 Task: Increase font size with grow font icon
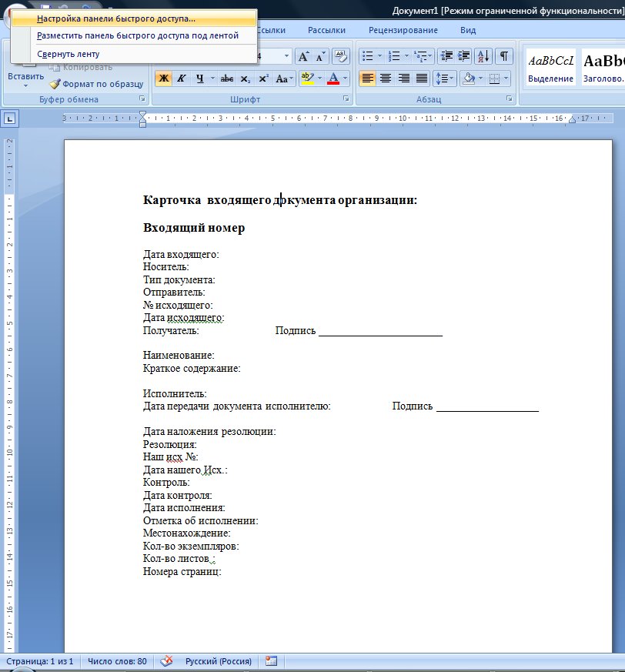(x=303, y=56)
